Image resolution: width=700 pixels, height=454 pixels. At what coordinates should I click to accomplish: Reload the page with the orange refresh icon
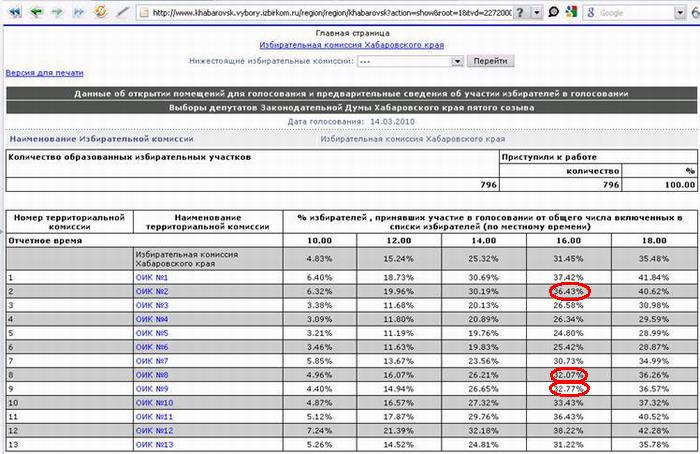(99, 13)
